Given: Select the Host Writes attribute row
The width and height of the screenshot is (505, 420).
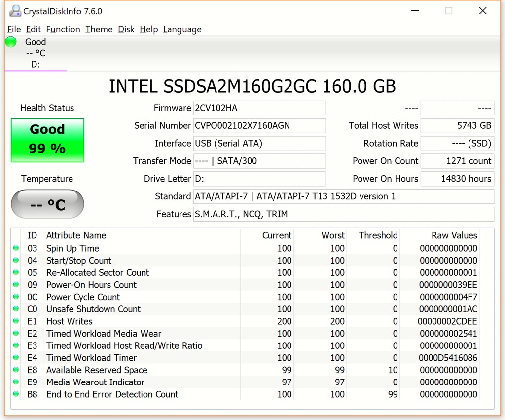Looking at the screenshot, I should [x=246, y=321].
